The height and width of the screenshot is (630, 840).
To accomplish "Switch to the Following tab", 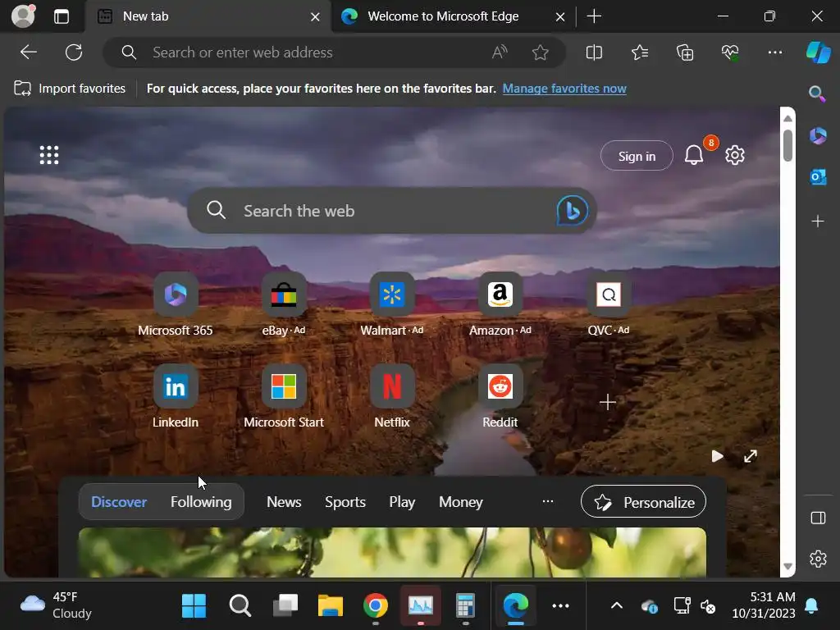I will [x=201, y=502].
